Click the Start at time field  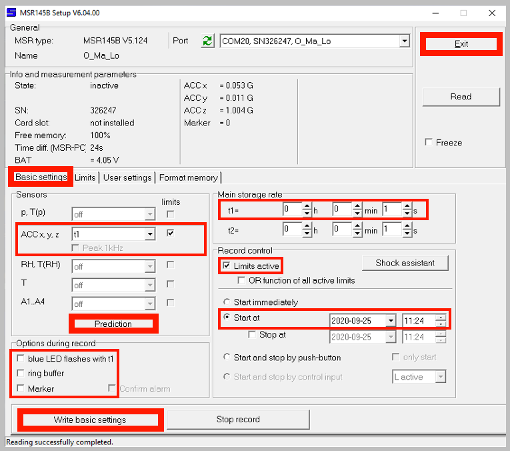419,321
